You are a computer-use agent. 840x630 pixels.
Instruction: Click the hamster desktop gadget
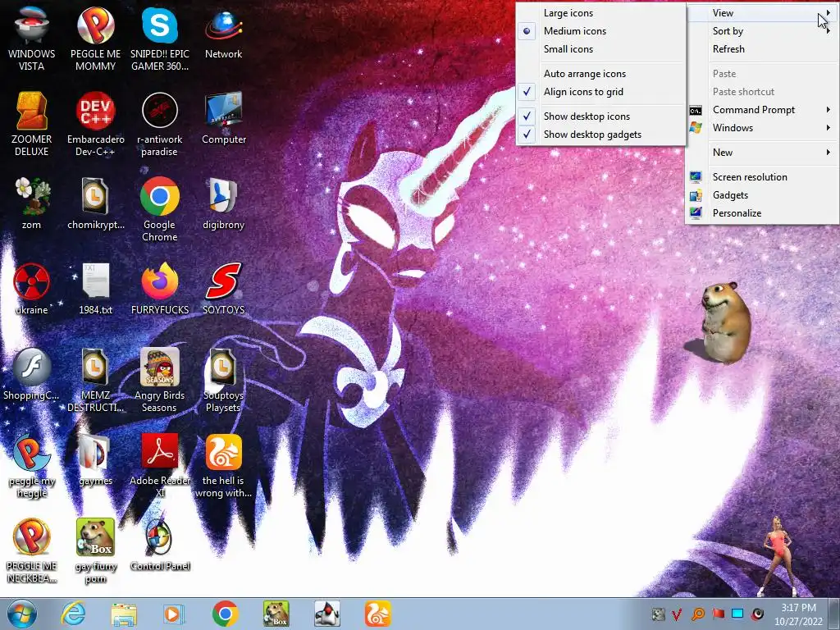coord(719,323)
